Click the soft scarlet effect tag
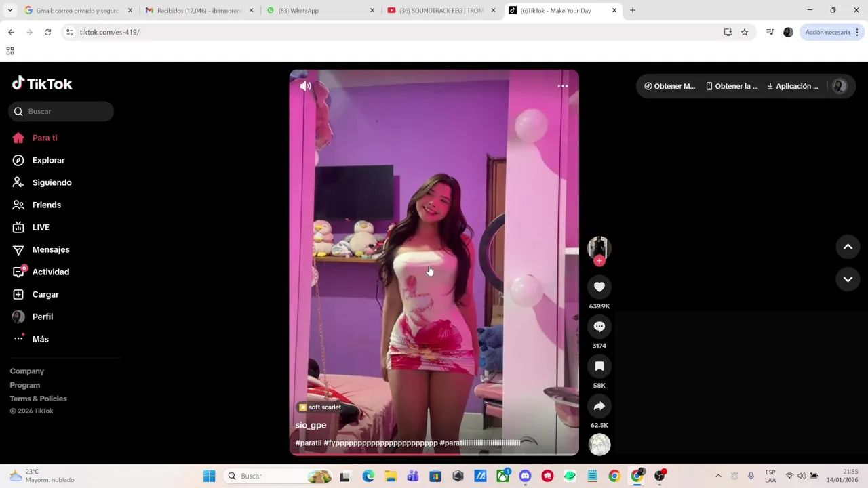This screenshot has height=488, width=868. [320, 407]
